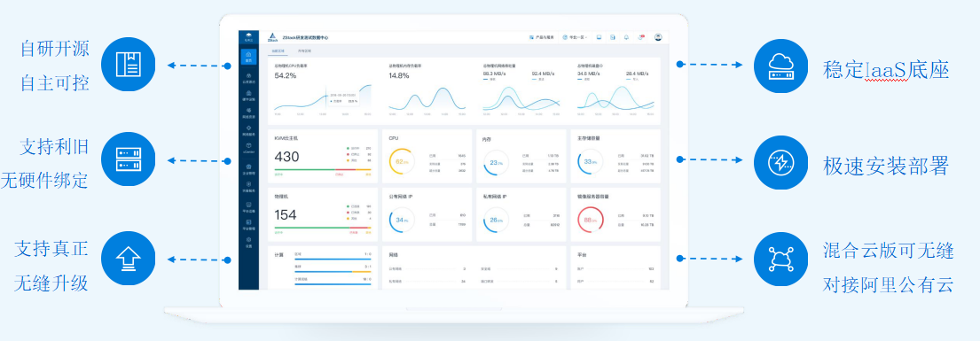This screenshot has height=341, width=980.
Task: Switch to the second dashboard tab
Action: pyautogui.click(x=303, y=50)
